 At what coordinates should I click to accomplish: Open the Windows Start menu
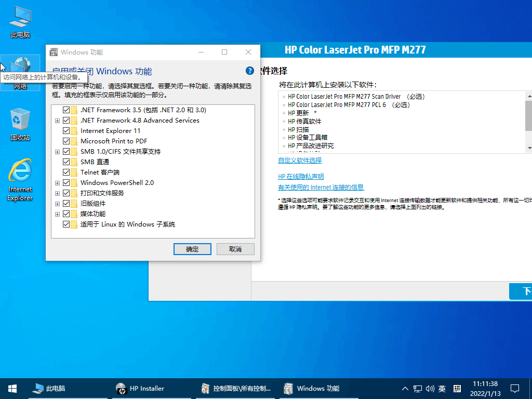tap(12, 388)
